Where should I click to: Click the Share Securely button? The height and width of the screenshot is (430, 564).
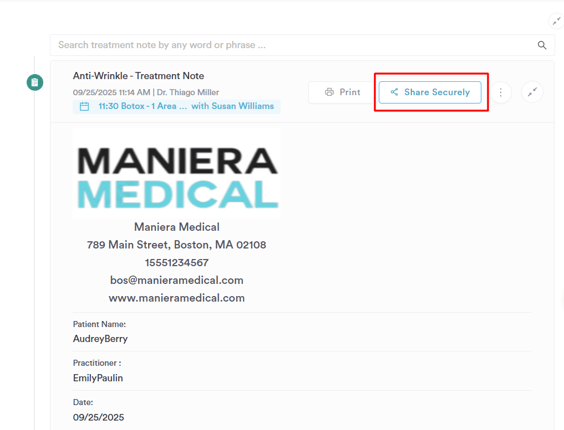click(x=430, y=92)
